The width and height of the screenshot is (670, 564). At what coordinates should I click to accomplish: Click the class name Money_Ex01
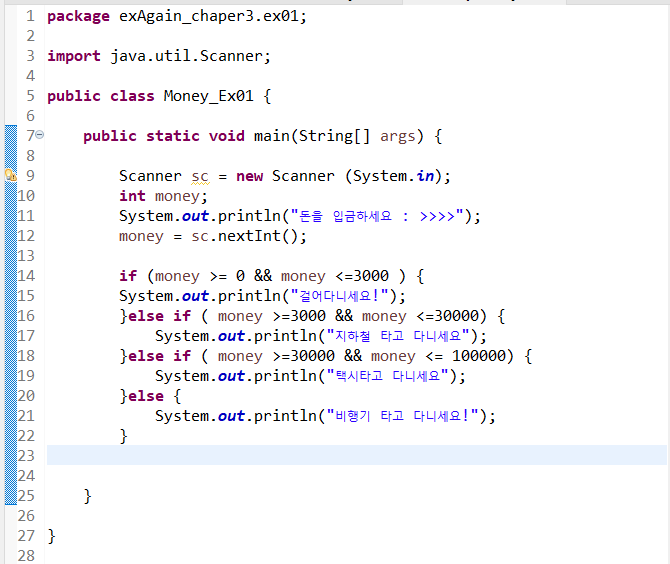(209, 96)
